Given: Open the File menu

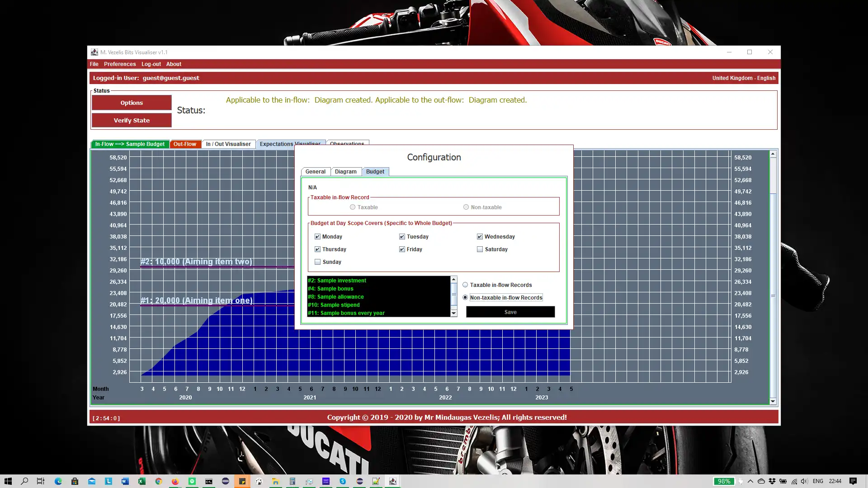Looking at the screenshot, I should click(94, 64).
